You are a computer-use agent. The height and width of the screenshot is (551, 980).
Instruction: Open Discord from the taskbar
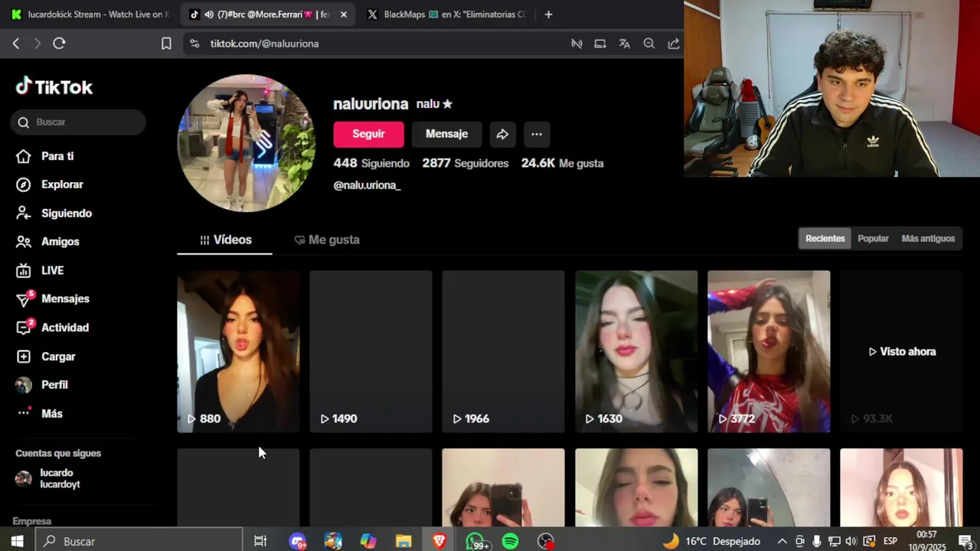click(298, 541)
